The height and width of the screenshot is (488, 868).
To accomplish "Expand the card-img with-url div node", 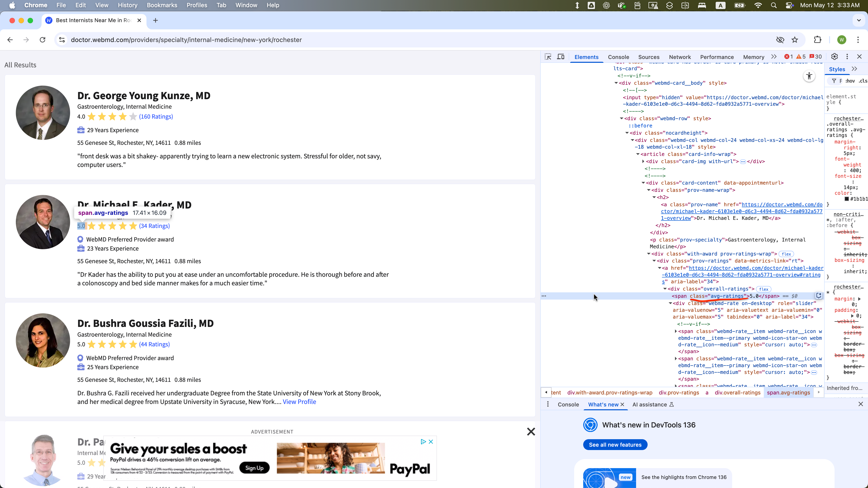I will (x=644, y=161).
